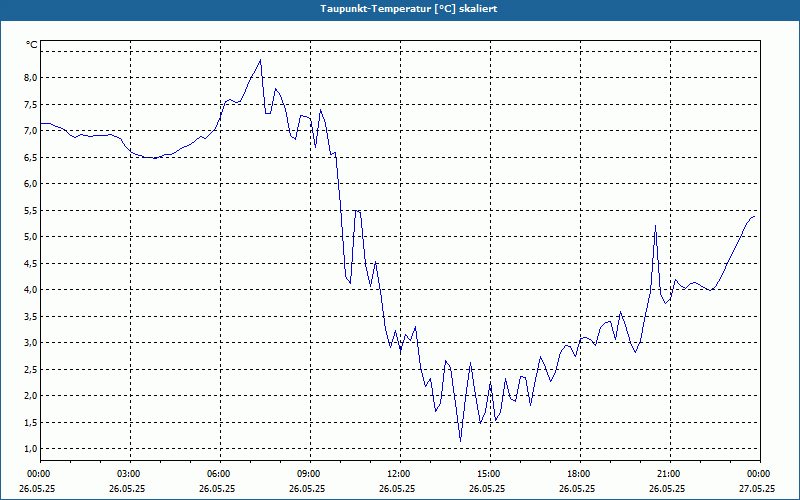Click the 7,5 y-axis value
Viewport: 800px width, 500px height.
(x=31, y=104)
